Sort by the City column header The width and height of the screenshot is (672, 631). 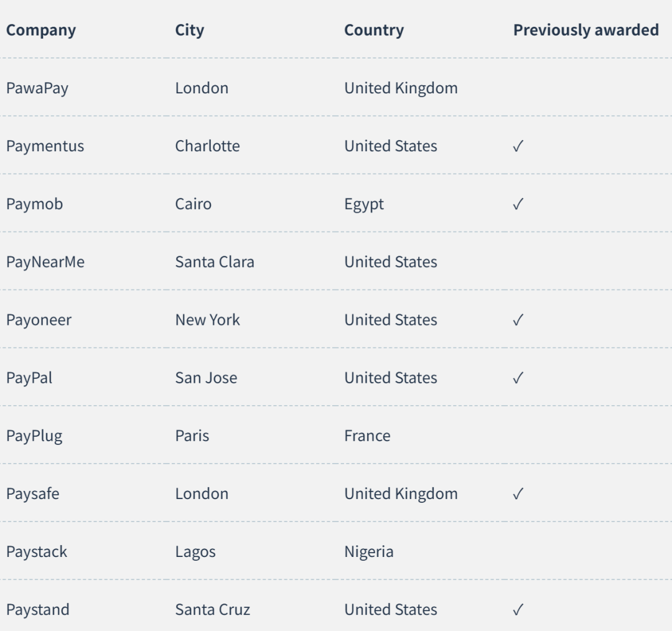tap(189, 30)
